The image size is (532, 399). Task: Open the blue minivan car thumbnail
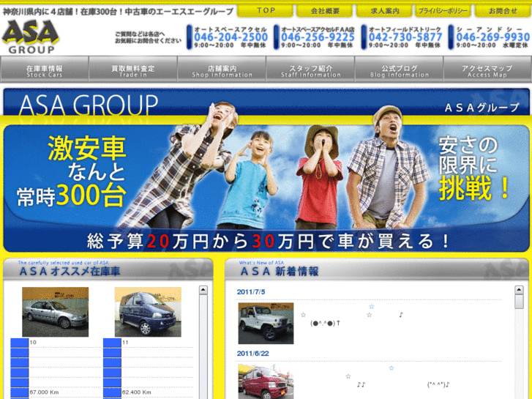pos(148,312)
